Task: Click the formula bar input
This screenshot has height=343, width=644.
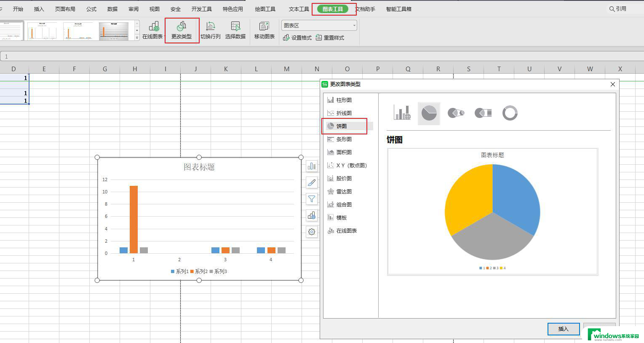Action: pyautogui.click(x=322, y=56)
